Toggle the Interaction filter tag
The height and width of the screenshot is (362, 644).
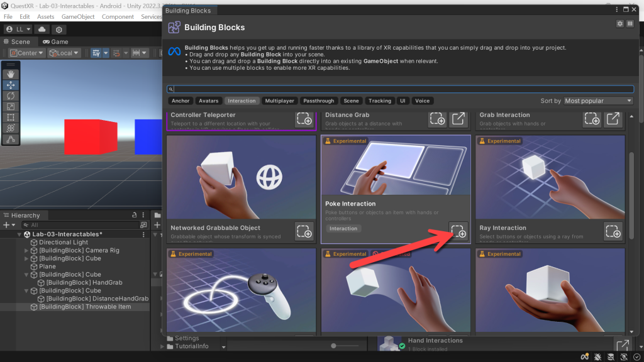point(241,101)
